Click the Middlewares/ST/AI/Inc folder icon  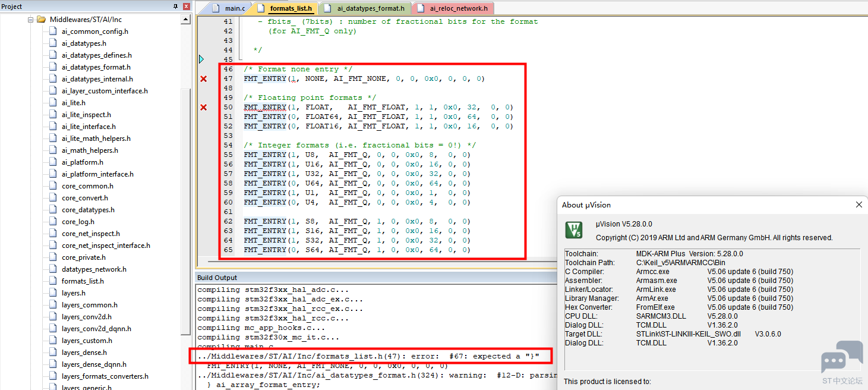tap(41, 20)
